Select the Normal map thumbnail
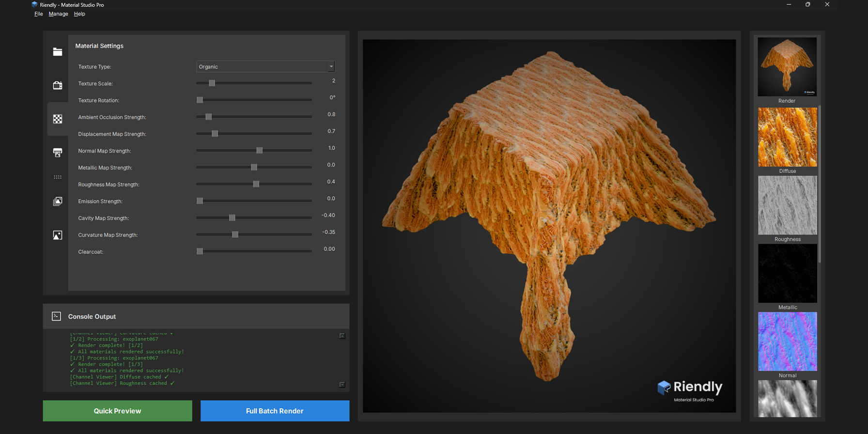The width and height of the screenshot is (868, 434). point(787,341)
